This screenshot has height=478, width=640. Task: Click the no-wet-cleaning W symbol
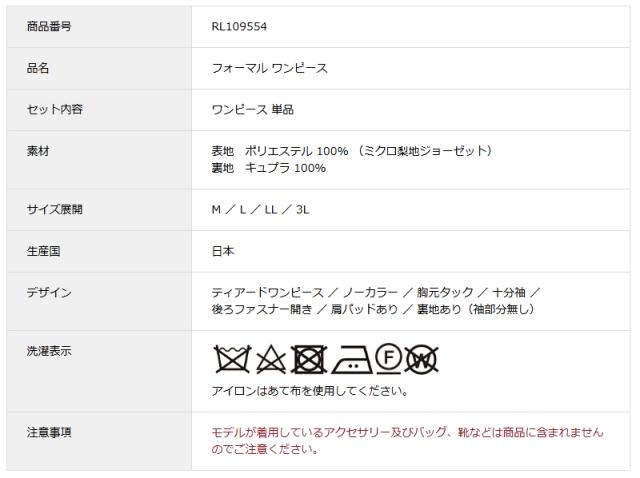click(x=422, y=359)
